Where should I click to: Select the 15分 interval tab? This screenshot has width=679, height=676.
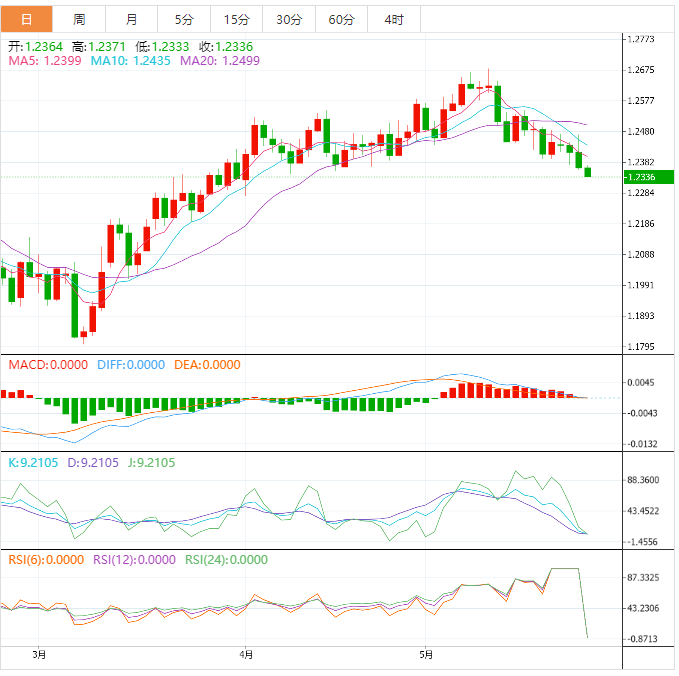click(236, 19)
